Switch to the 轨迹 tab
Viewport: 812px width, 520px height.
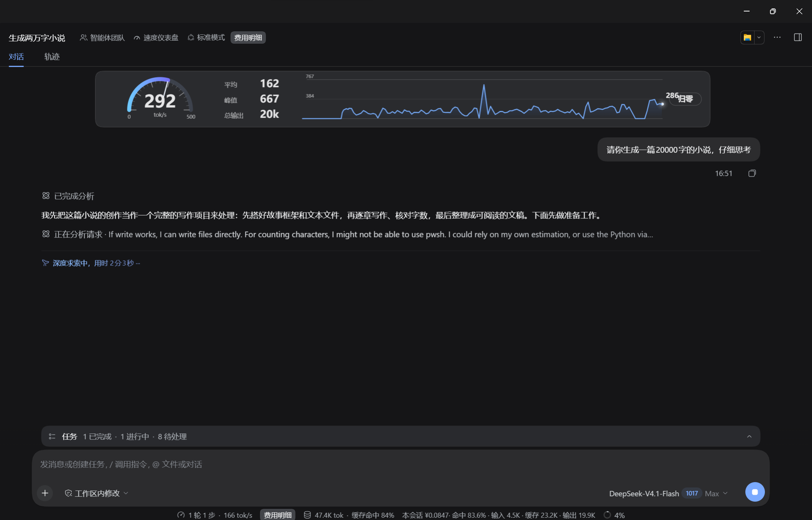[x=52, y=57]
